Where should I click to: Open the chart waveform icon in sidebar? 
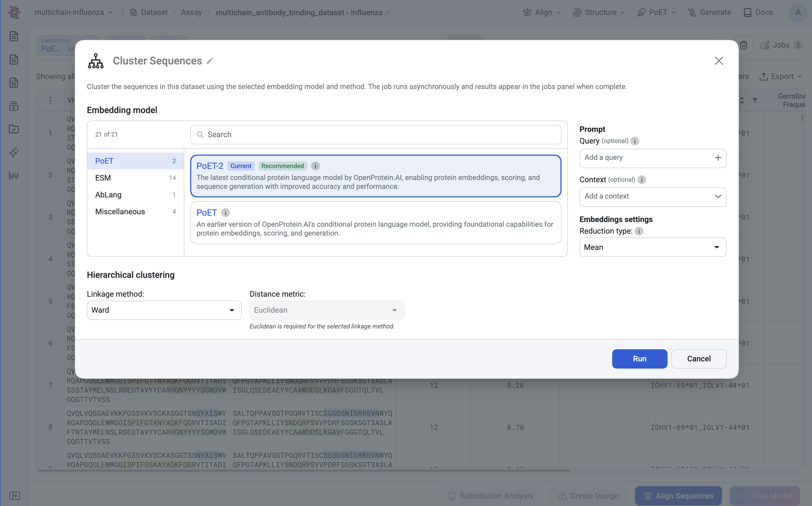pos(14,176)
